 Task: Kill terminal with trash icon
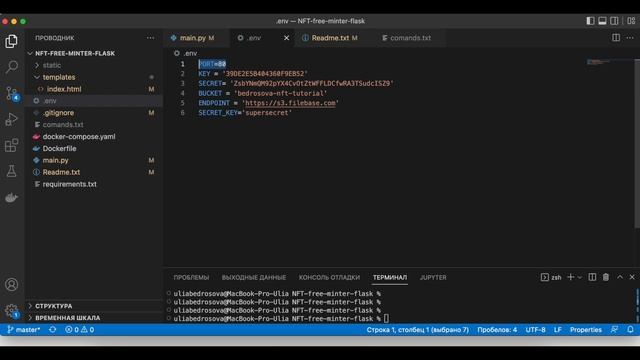[606, 277]
